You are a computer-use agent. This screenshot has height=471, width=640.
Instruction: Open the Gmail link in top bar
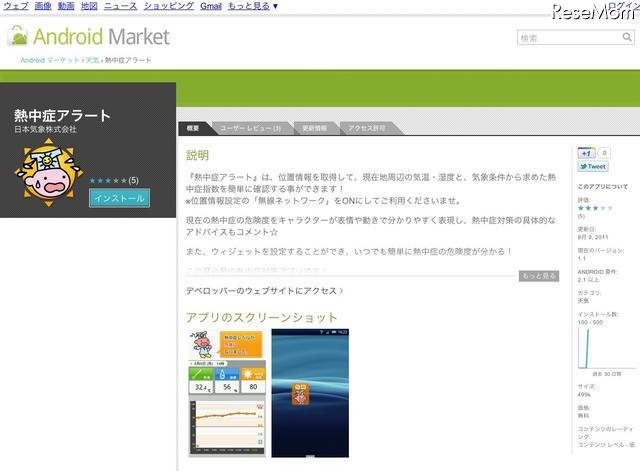[x=211, y=6]
